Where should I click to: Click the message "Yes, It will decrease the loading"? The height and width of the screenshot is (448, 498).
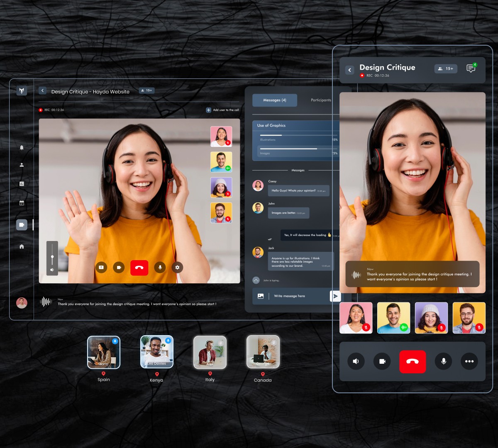tap(310, 235)
